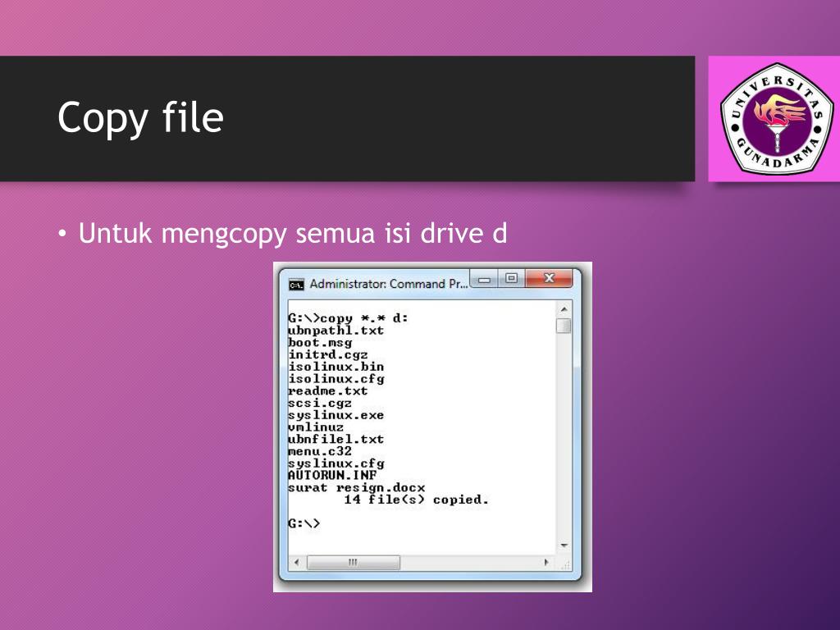
Task: Click the 'syslinux.cfg' output line
Action: point(336,463)
